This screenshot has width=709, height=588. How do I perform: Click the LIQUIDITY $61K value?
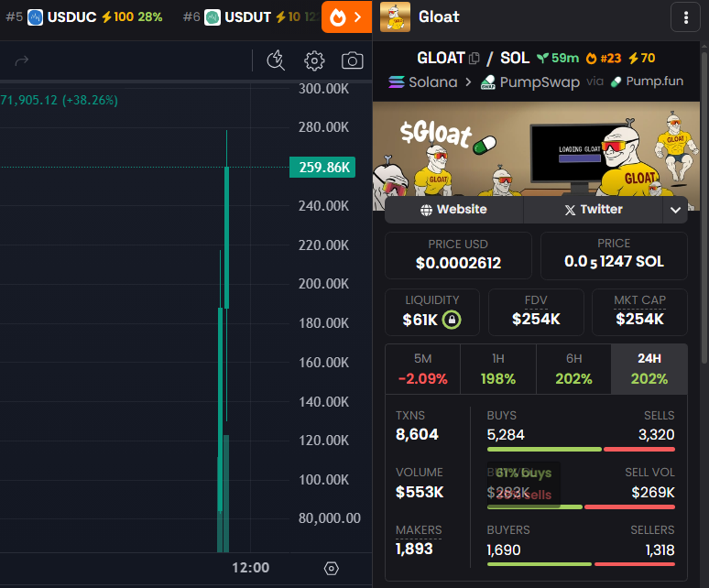pos(420,320)
